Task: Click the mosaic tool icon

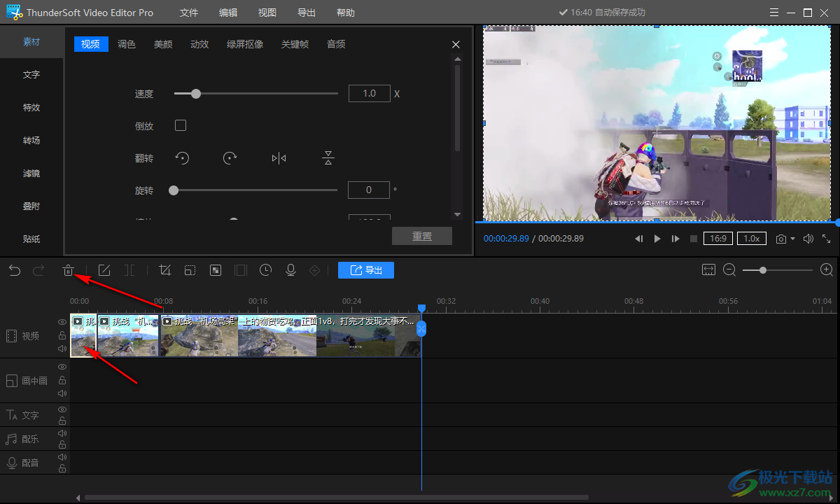Action: point(216,270)
